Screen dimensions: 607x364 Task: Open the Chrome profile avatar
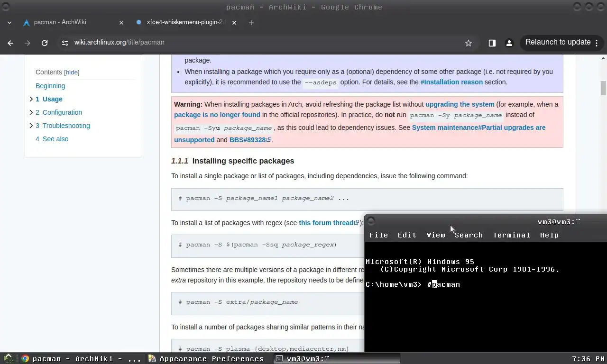(x=509, y=43)
